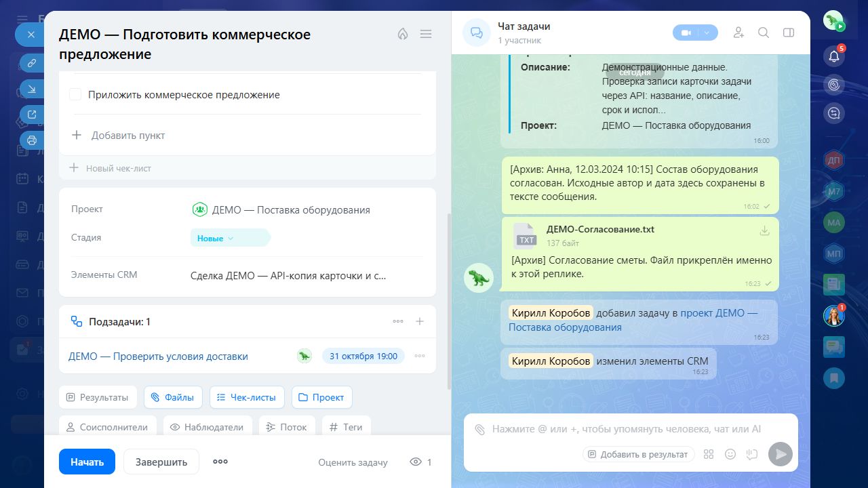Add a new subtask with plus icon

[420, 321]
